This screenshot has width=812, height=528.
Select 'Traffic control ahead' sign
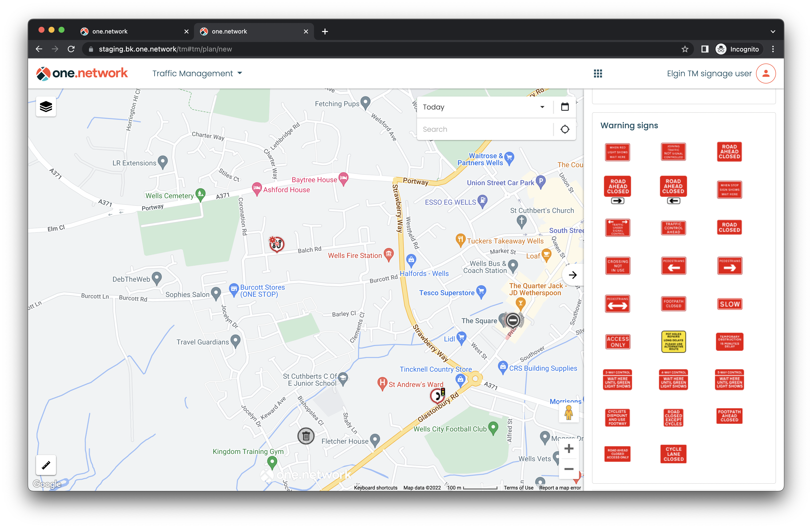pos(673,227)
